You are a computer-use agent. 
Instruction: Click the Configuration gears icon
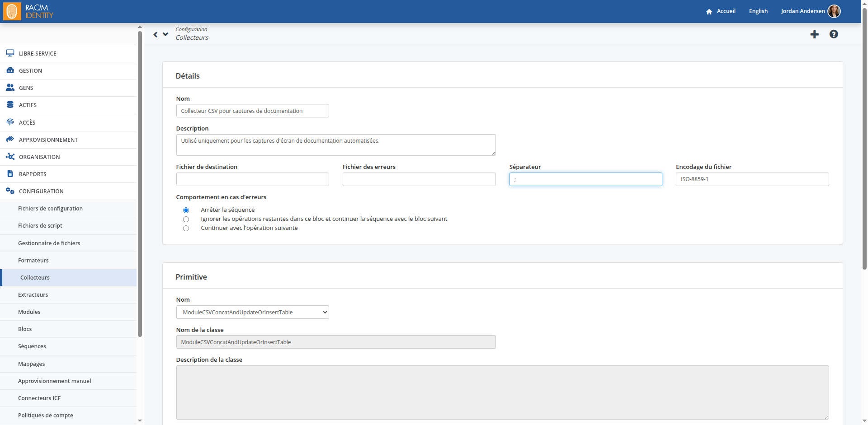[10, 191]
